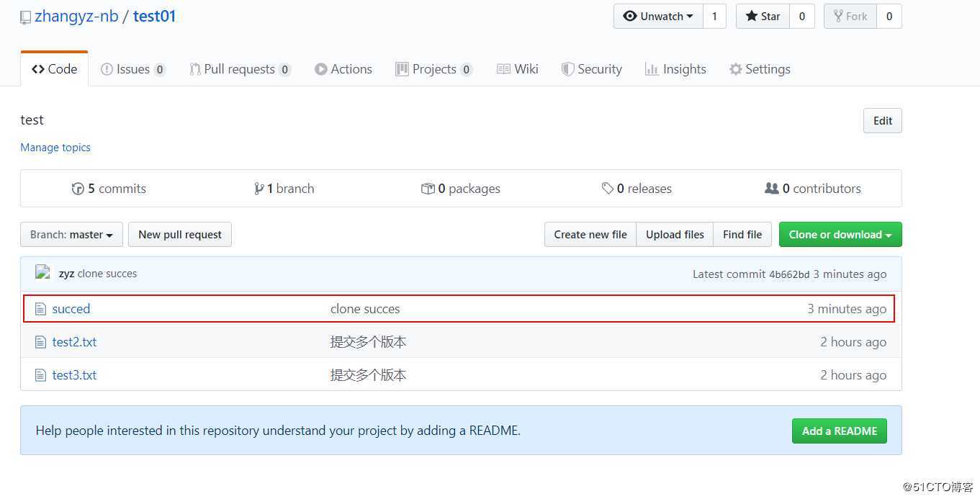The height and width of the screenshot is (499, 980).
Task: Click '2 hours ago' in test2.txt row
Action: tap(853, 342)
